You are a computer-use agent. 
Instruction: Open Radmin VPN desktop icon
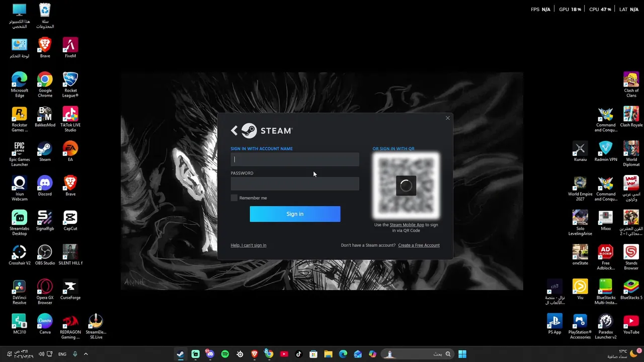[x=606, y=151]
